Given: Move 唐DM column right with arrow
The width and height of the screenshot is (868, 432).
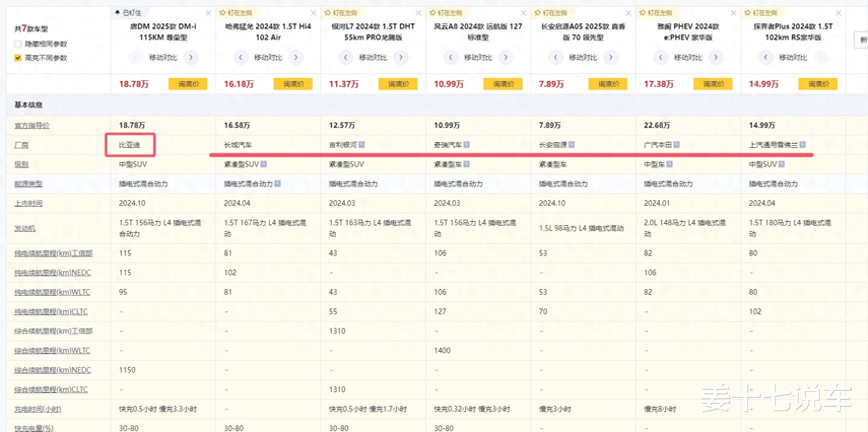Looking at the screenshot, I should (190, 57).
